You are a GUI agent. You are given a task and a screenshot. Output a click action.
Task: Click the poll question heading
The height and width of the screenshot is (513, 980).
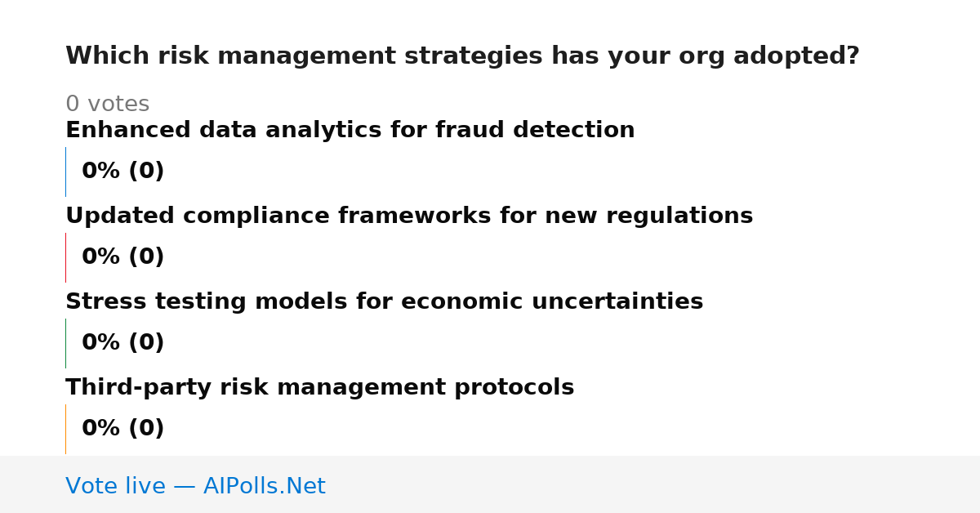pyautogui.click(x=462, y=56)
